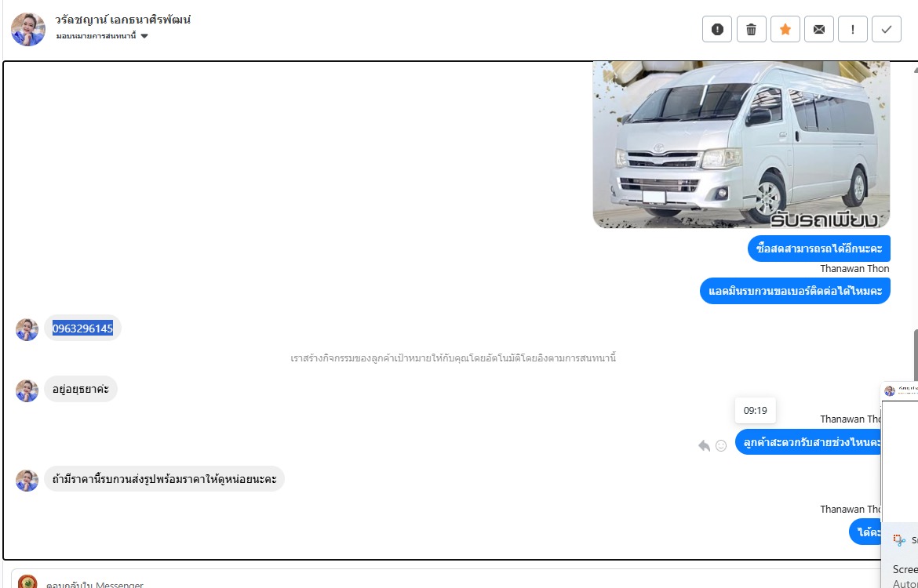Open customer profile picture in header
This screenshot has width=918, height=588.
pyautogui.click(x=28, y=29)
